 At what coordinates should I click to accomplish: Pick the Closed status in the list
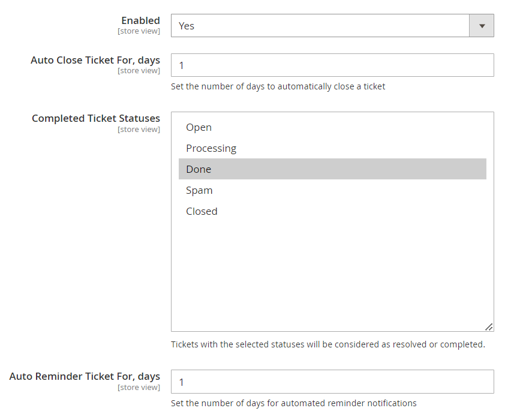pyautogui.click(x=202, y=211)
